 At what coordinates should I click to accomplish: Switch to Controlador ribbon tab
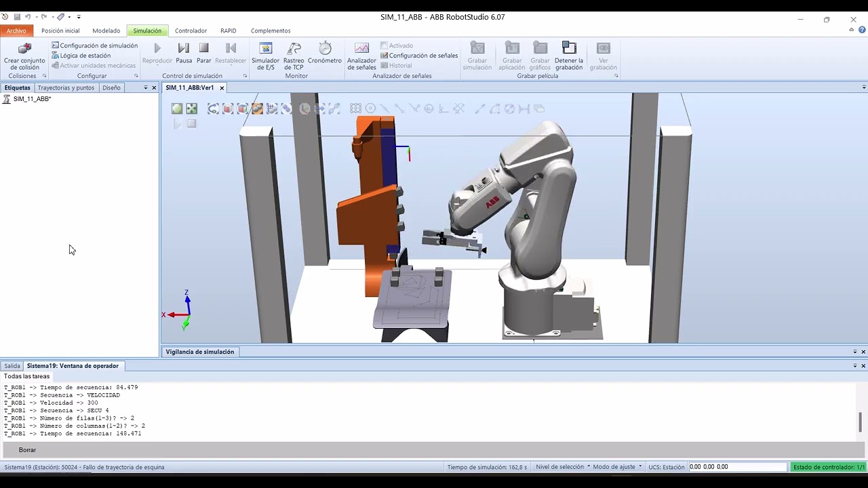pos(191,30)
